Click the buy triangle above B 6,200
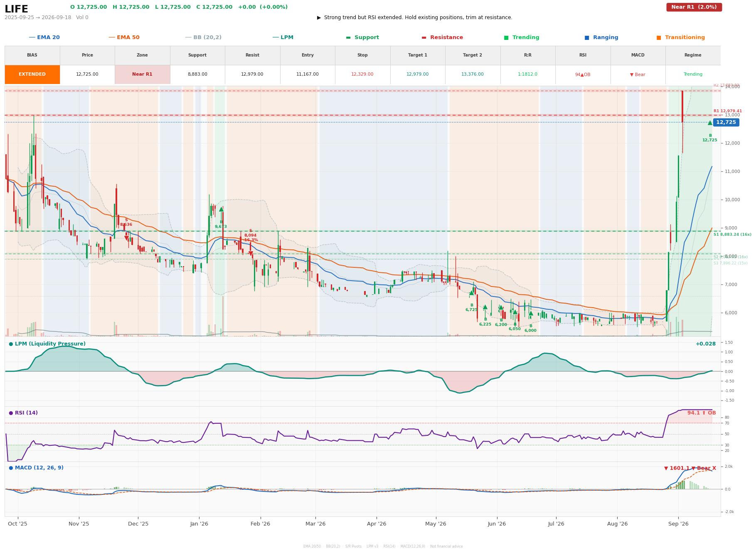This screenshot has height=553, width=756. click(501, 308)
